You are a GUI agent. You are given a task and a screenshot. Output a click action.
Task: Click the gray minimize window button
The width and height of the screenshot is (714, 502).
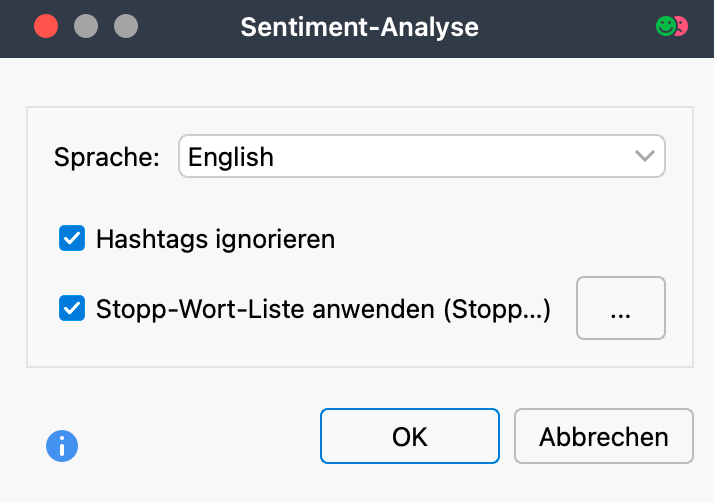(x=86, y=26)
